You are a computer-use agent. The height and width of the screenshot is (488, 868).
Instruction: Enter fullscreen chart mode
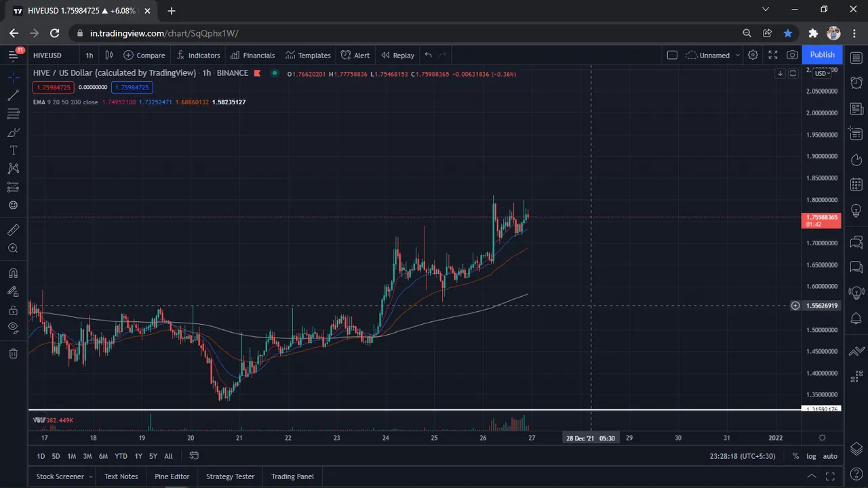tap(772, 56)
